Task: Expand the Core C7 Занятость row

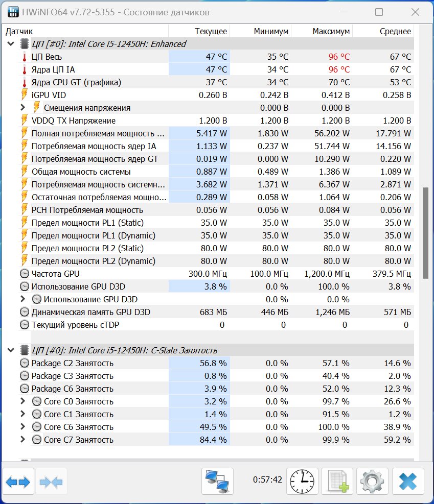Action: tap(22, 439)
